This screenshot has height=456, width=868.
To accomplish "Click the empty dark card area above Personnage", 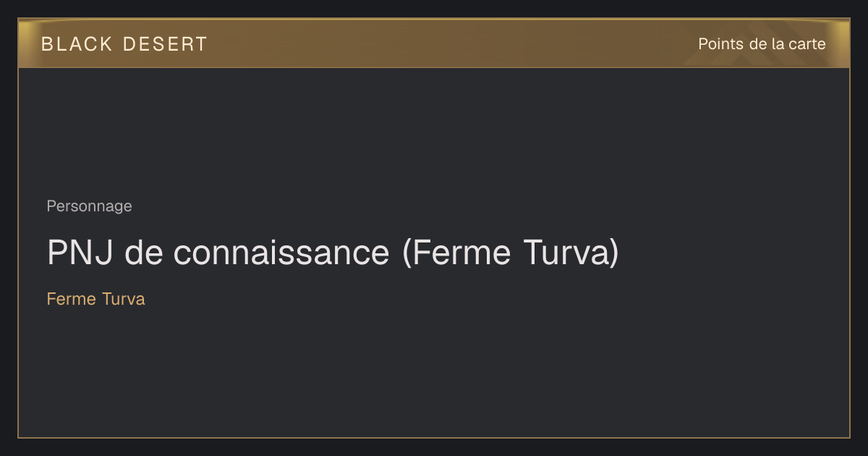I will (x=434, y=130).
